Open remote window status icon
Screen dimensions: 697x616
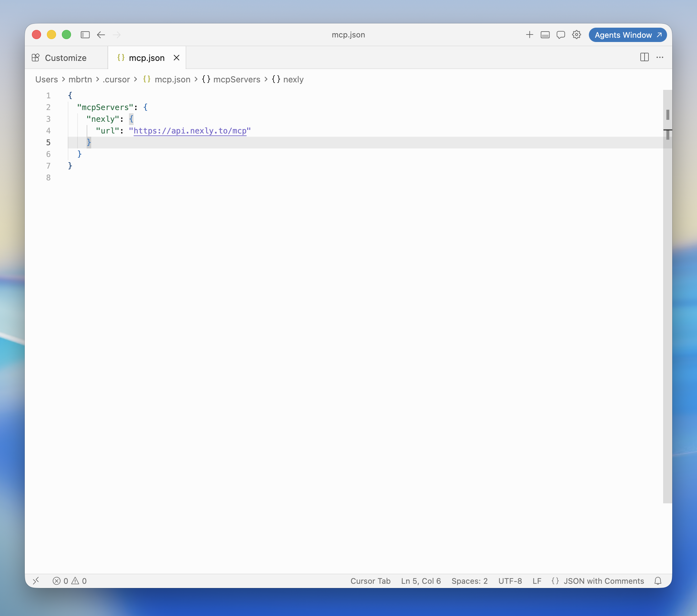point(36,581)
